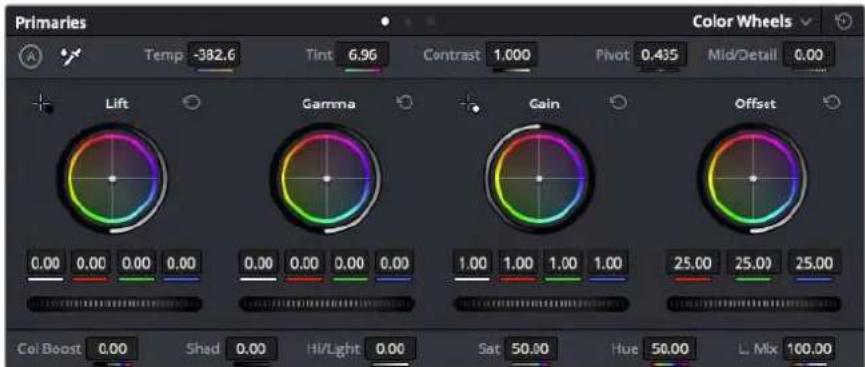Reset all primaries grades
Viewport: 865px width, 367px height.
click(x=843, y=22)
